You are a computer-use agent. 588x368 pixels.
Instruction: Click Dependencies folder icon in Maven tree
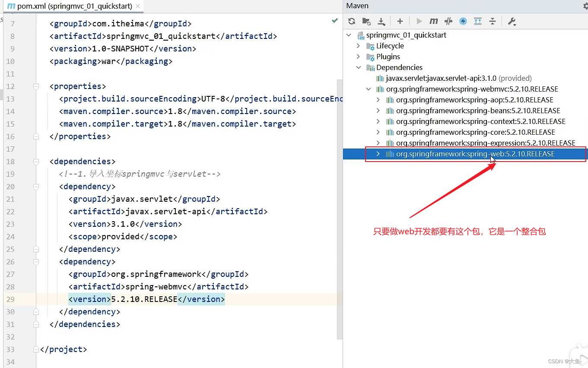(370, 68)
